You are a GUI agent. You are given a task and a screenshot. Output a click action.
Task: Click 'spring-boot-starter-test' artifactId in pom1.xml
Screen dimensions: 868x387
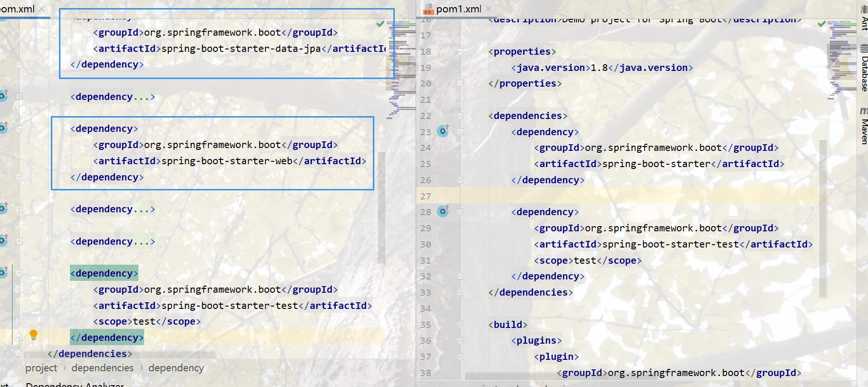(671, 244)
